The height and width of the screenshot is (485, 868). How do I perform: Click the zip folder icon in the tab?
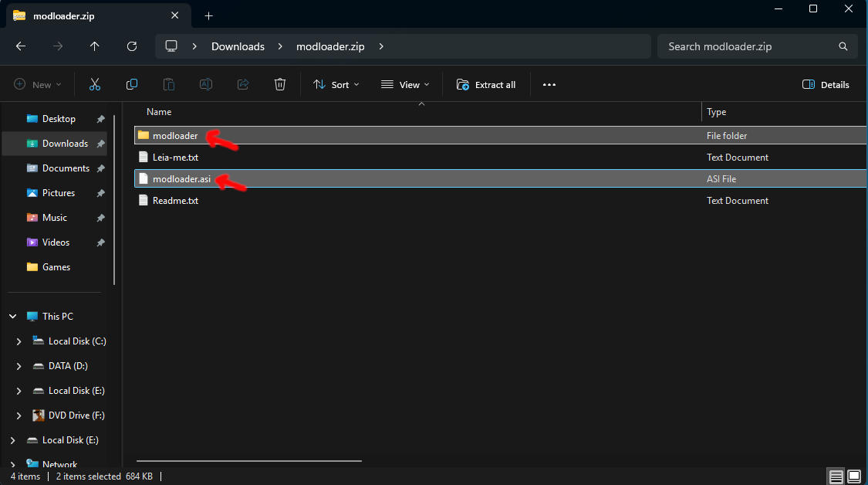[x=19, y=15]
